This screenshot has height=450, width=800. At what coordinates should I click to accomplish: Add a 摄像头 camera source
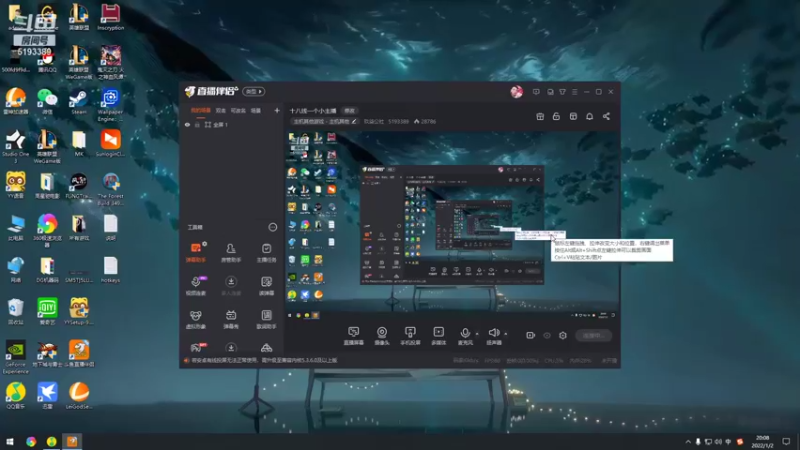click(382, 336)
